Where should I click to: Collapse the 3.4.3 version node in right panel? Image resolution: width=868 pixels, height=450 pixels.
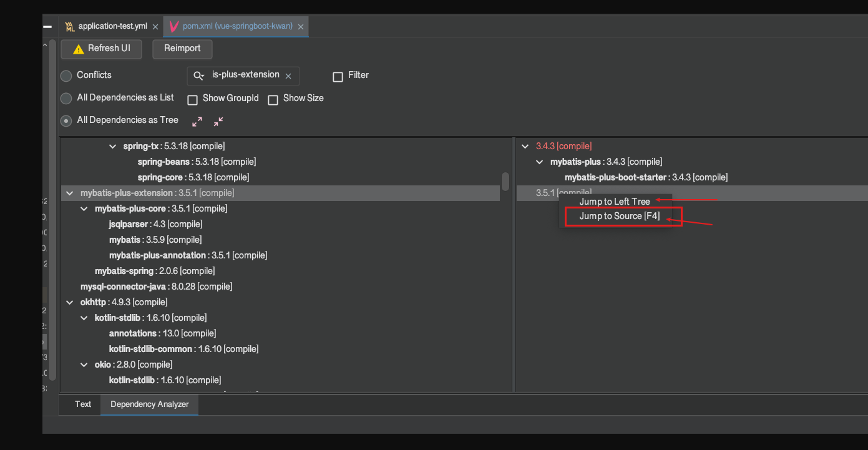(x=525, y=147)
